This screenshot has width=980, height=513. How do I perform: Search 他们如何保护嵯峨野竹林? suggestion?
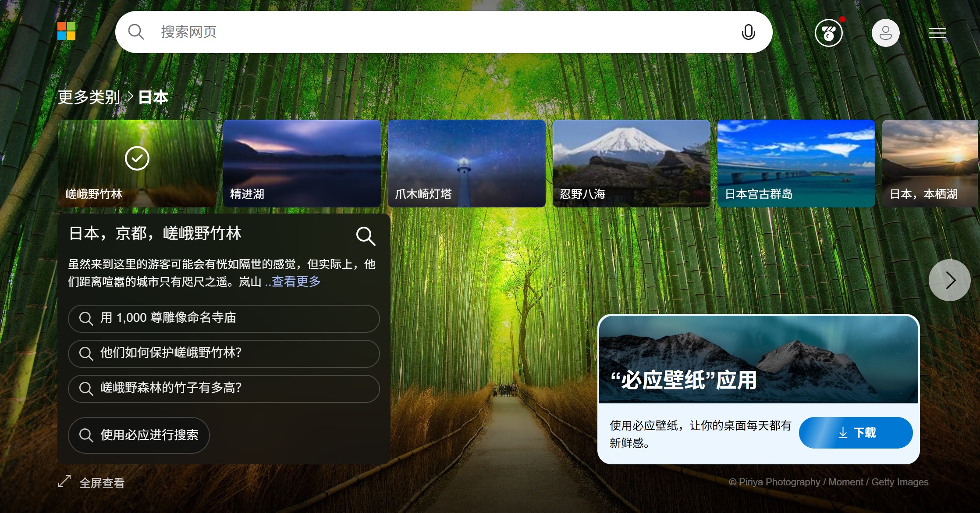[224, 353]
